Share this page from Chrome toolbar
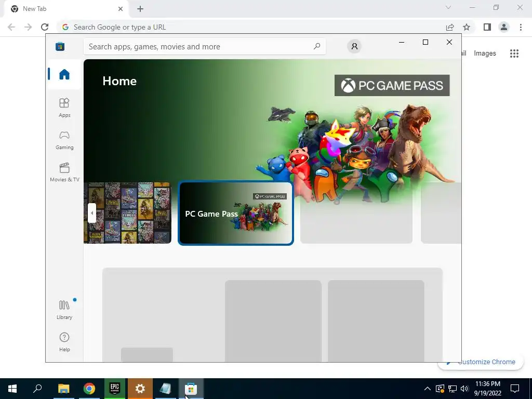Viewport: 532px width, 399px height. click(x=450, y=27)
